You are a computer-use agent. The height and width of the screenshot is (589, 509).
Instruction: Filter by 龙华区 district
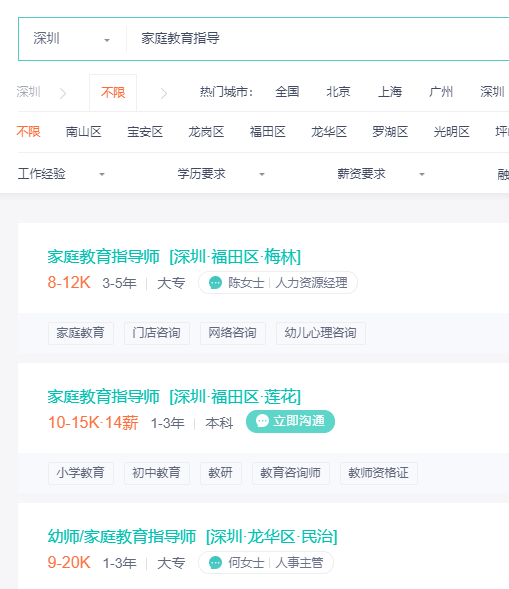point(329,132)
